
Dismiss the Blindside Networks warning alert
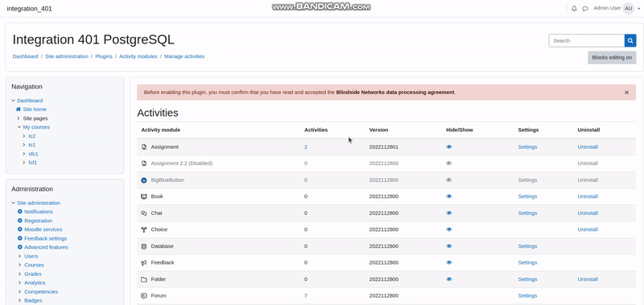point(626,93)
